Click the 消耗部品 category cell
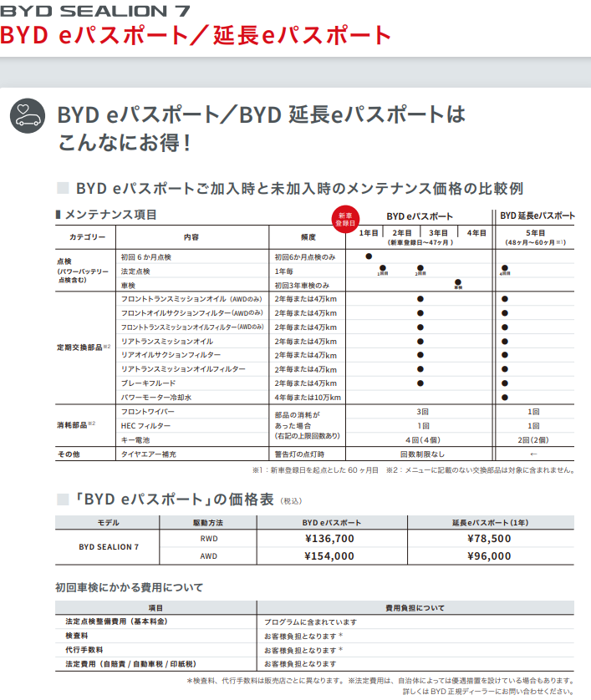Image resolution: width=591 pixels, height=700 pixels. [x=75, y=425]
